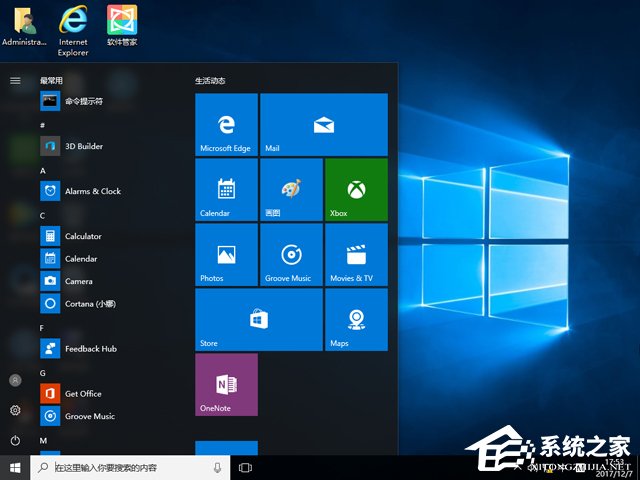Screen dimensions: 640x480
Task: Open the Maps tile
Action: click(355, 319)
